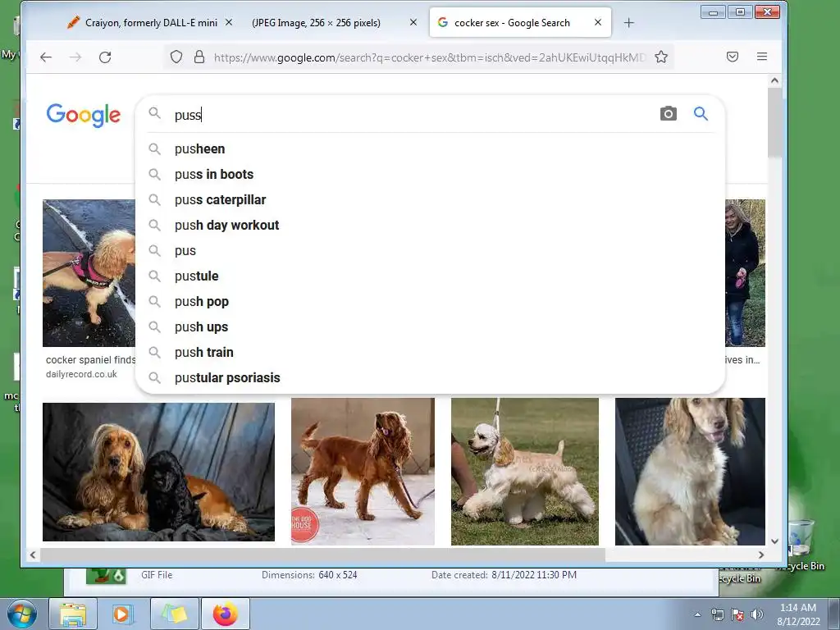
Task: Close the JPEG Image tab
Action: coord(413,22)
